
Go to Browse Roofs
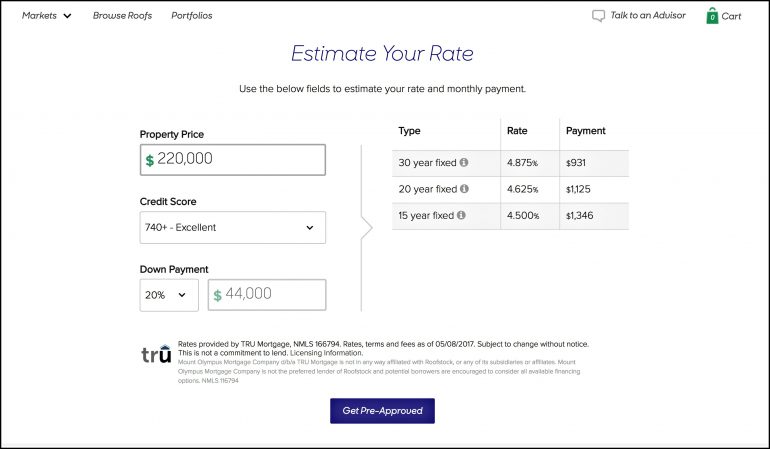(x=122, y=16)
